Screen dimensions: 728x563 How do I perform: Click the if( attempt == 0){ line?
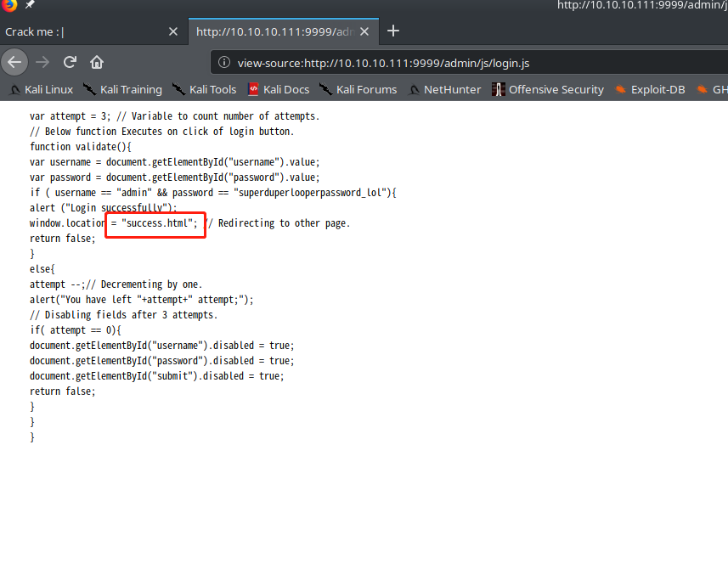[x=76, y=330]
